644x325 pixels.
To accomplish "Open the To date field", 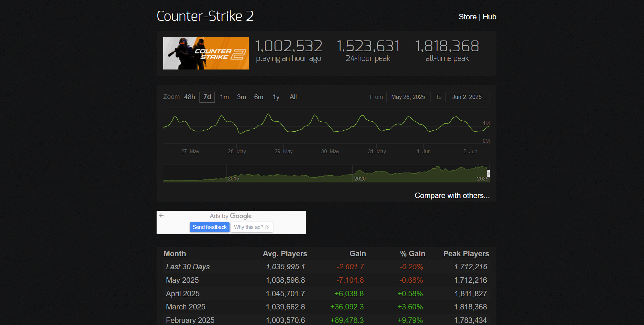I will [467, 97].
